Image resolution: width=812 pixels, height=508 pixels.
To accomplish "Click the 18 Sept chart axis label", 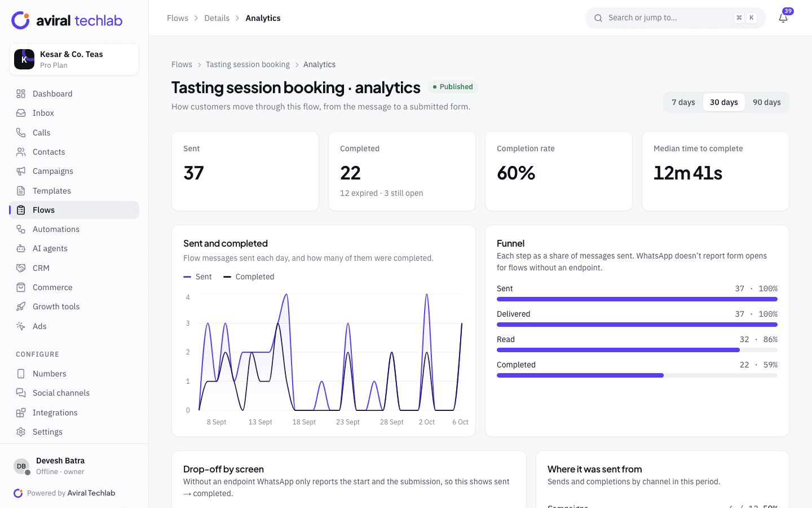I will [304, 422].
